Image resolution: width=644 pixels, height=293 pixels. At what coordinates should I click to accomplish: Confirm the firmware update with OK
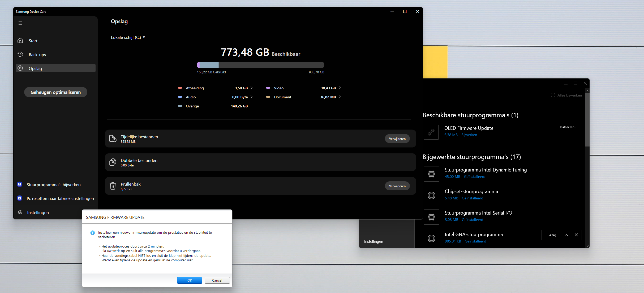coord(190,280)
